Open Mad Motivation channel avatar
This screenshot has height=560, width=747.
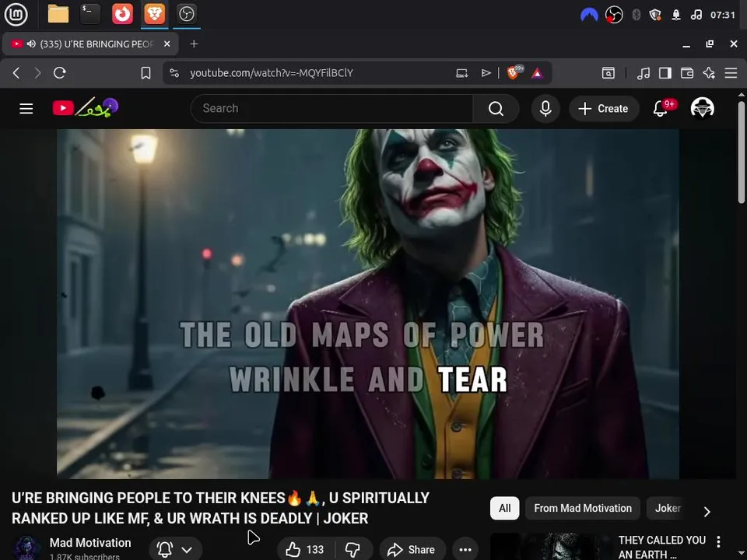(x=26, y=548)
